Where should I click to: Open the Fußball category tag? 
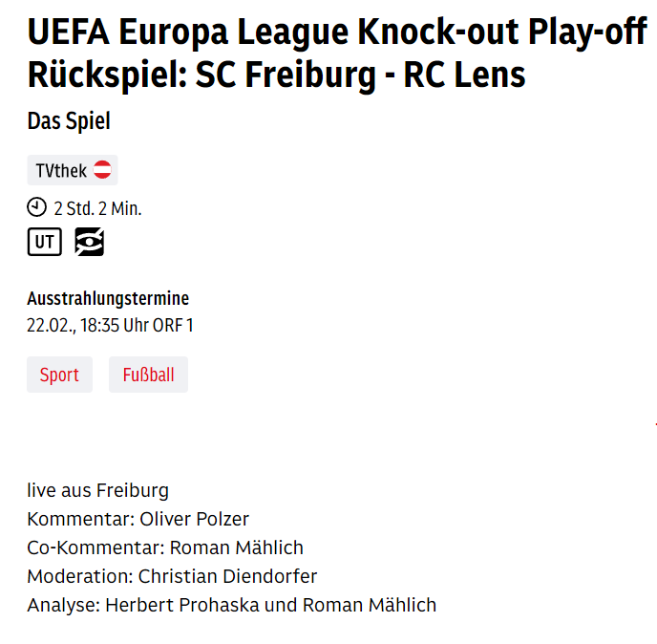(x=148, y=375)
